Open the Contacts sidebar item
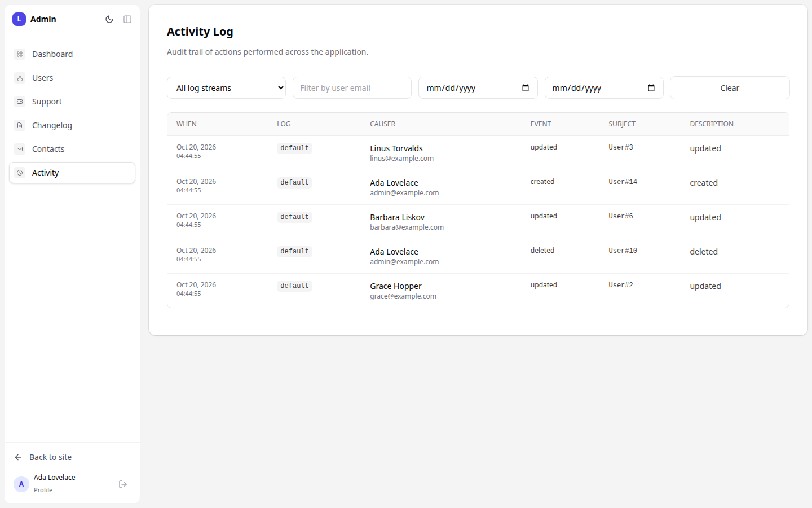Image resolution: width=812 pixels, height=508 pixels. tap(72, 149)
